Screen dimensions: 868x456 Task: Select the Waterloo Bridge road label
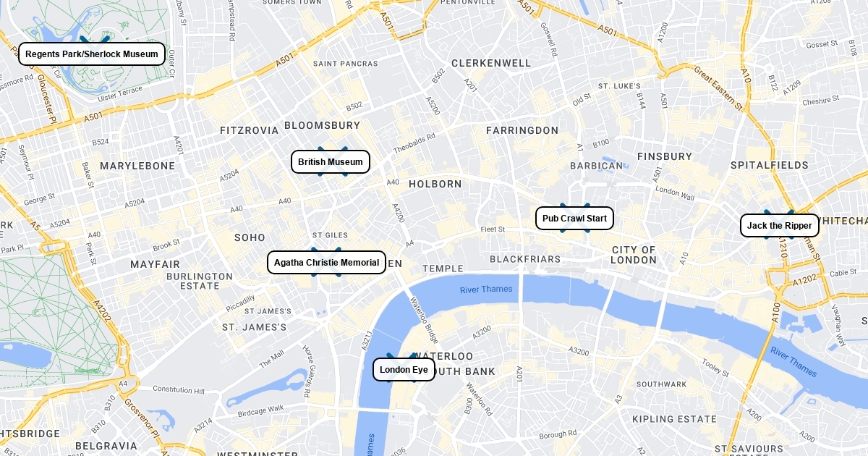point(425,320)
